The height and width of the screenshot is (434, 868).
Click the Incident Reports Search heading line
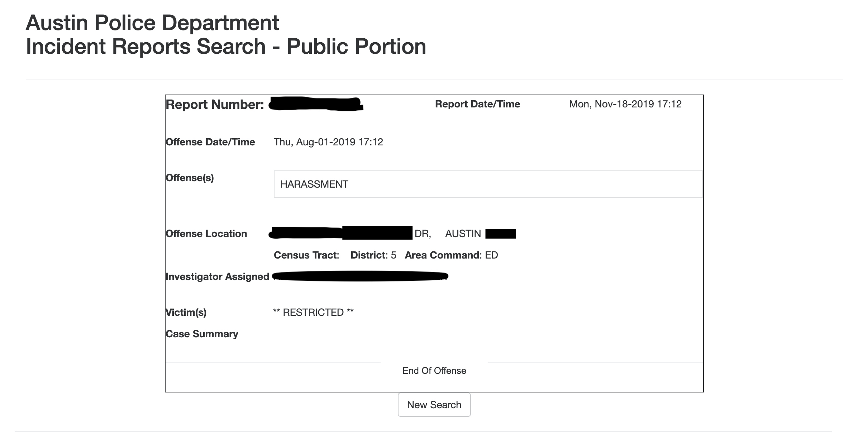[226, 47]
